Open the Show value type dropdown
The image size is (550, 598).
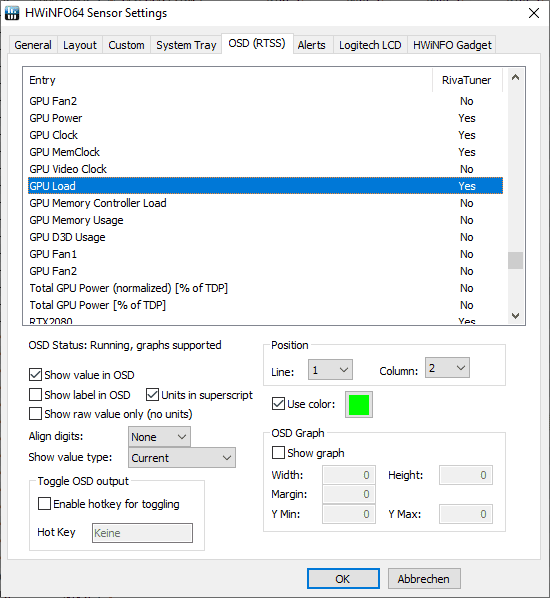[x=182, y=458]
